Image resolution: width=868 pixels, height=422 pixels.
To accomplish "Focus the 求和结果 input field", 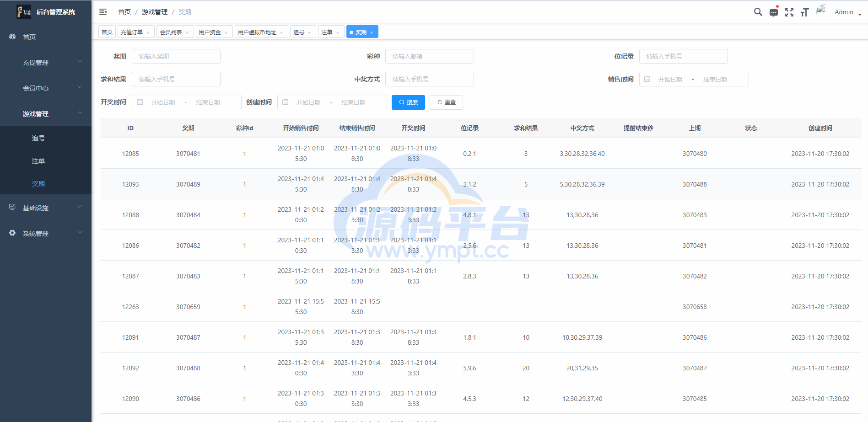I will click(x=176, y=79).
